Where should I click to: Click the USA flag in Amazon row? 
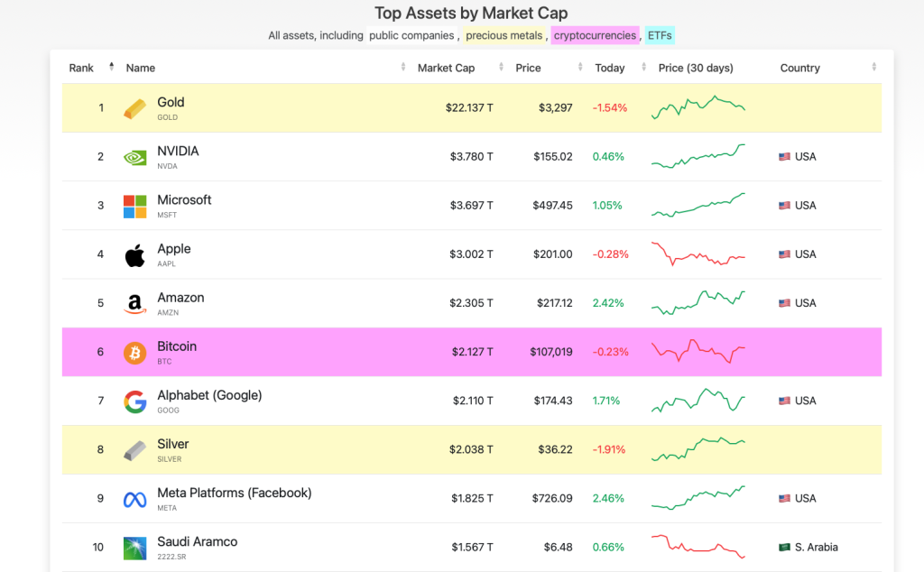click(784, 303)
